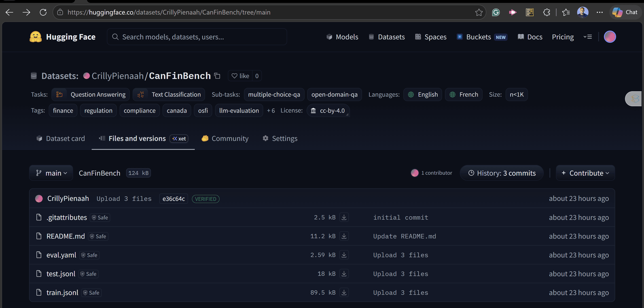Copy dataset name with copy icon

pos(217,76)
